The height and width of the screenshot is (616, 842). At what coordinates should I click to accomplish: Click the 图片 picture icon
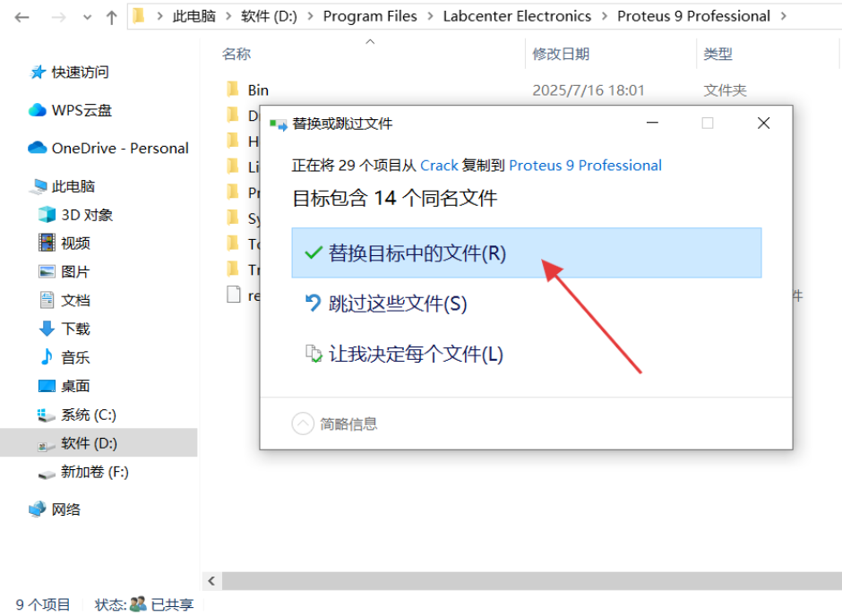(47, 271)
